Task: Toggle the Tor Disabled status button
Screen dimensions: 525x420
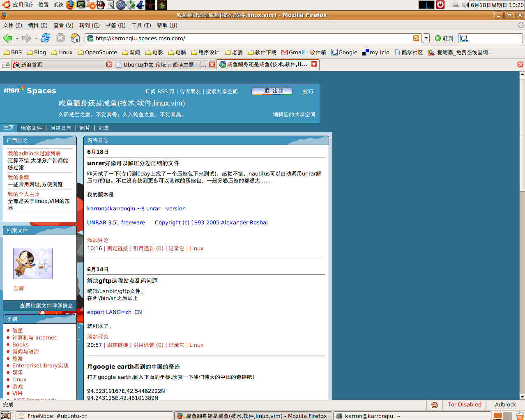Action: tap(464, 405)
